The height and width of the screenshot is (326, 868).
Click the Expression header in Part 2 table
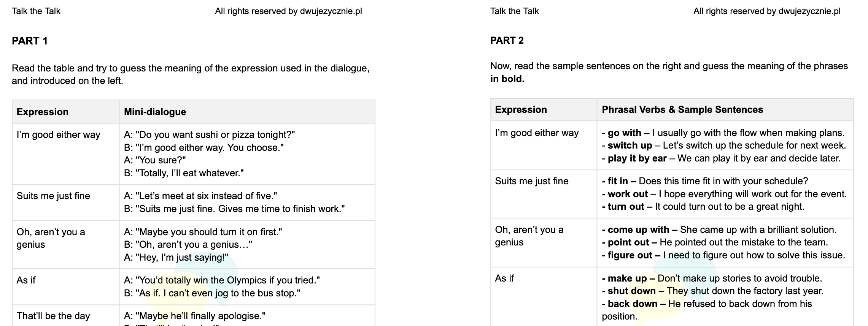pyautogui.click(x=521, y=110)
